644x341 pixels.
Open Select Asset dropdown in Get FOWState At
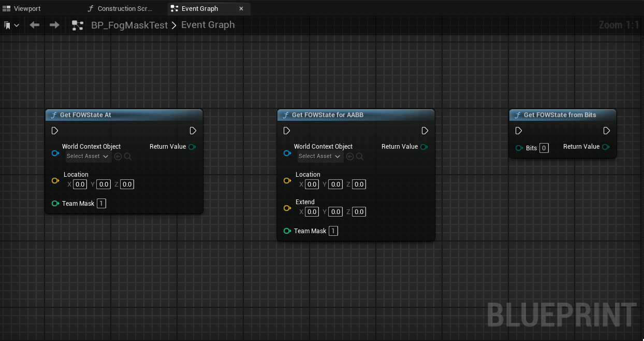pyautogui.click(x=89, y=156)
